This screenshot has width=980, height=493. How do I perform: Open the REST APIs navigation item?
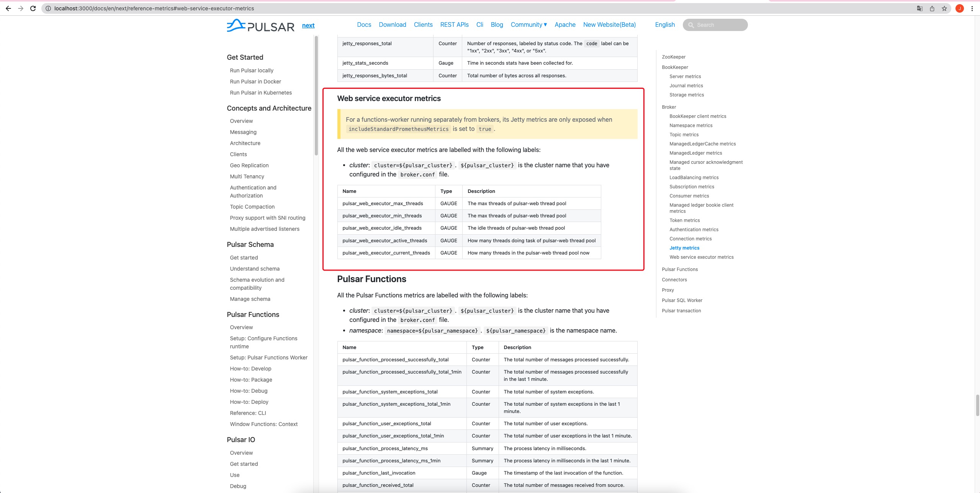[454, 25]
